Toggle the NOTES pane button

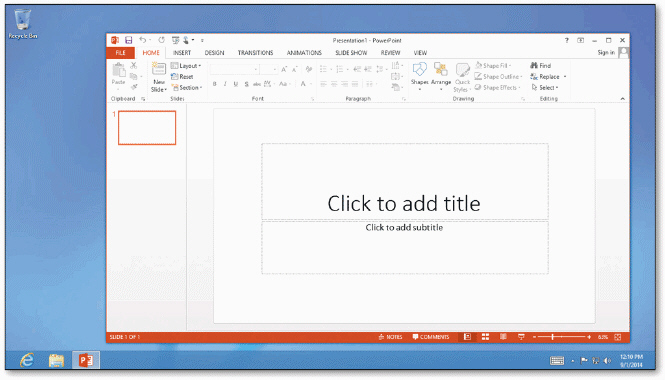(x=390, y=337)
